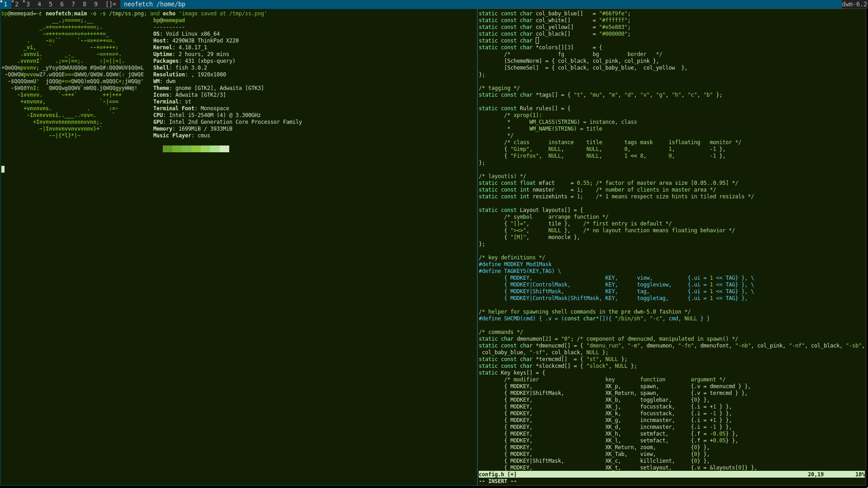Click the 'Theme: gnome [GTK2], Adwaita [GTK3]' line
Screen dimensions: 868x488
tap(208, 88)
